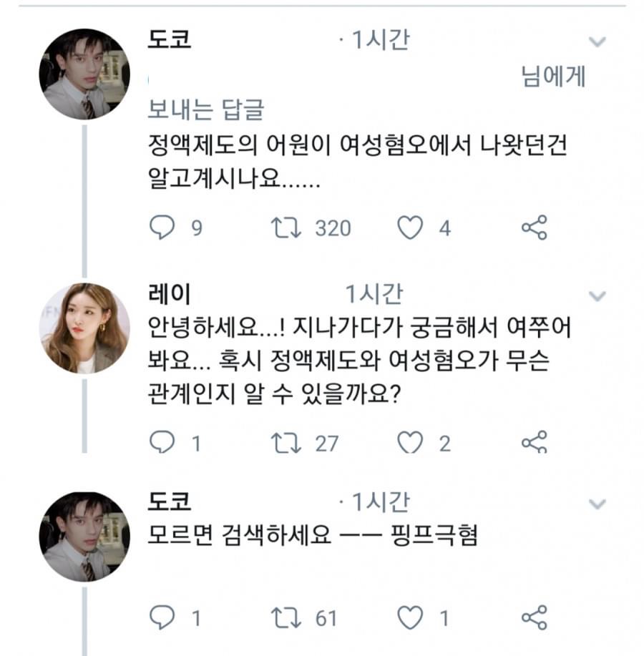The height and width of the screenshot is (656, 644).
Task: Open 도코's profile picture on the first tweet
Action: pos(84,74)
